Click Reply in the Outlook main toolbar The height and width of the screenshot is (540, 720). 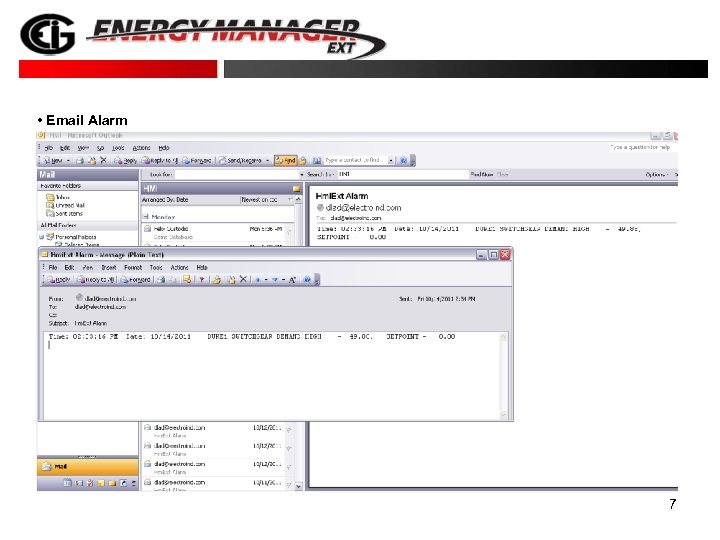tap(125, 161)
